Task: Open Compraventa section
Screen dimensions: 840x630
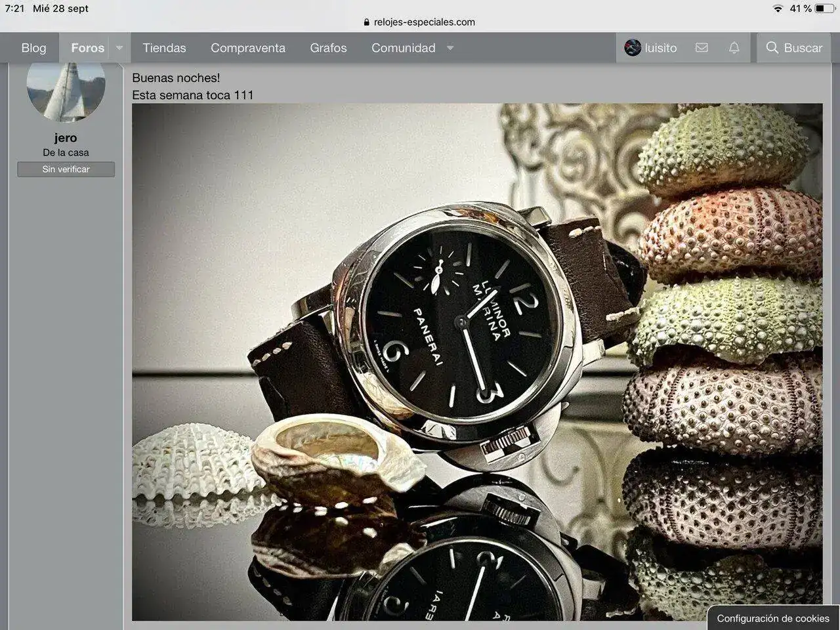Action: (248, 48)
